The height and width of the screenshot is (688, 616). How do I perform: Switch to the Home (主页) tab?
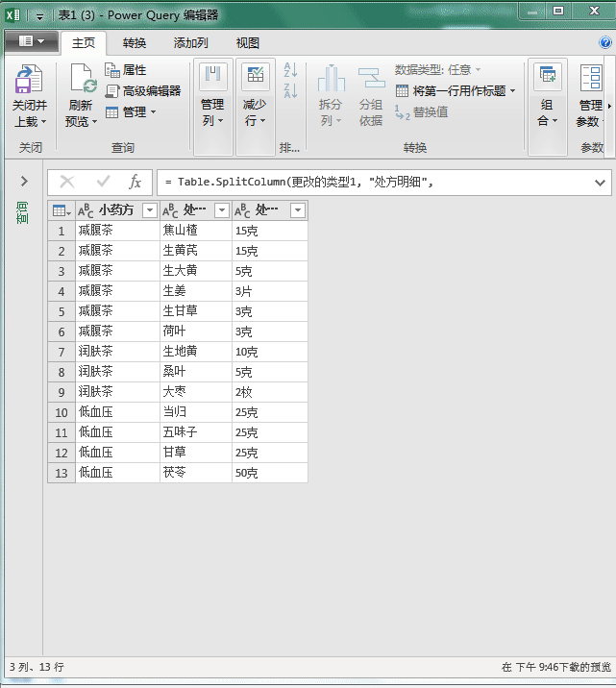click(x=84, y=43)
